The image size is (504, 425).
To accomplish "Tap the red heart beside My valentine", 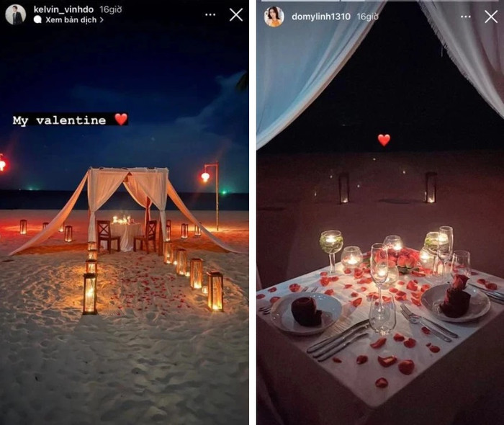I will 121,120.
